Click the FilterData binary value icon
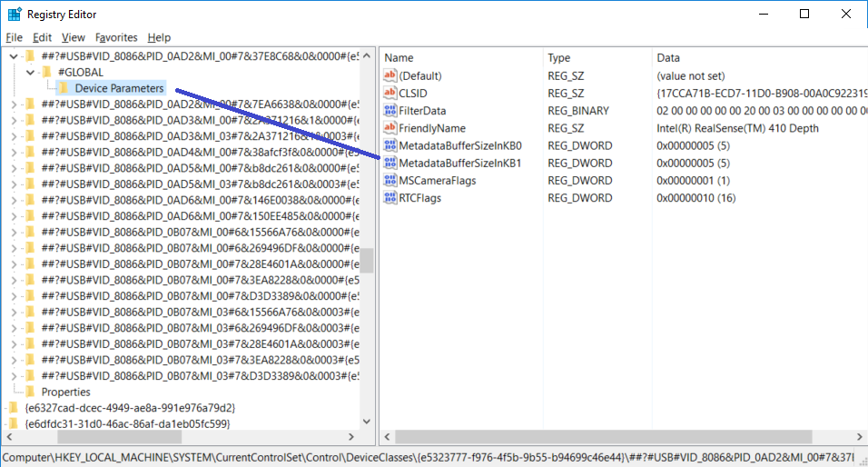 click(390, 111)
